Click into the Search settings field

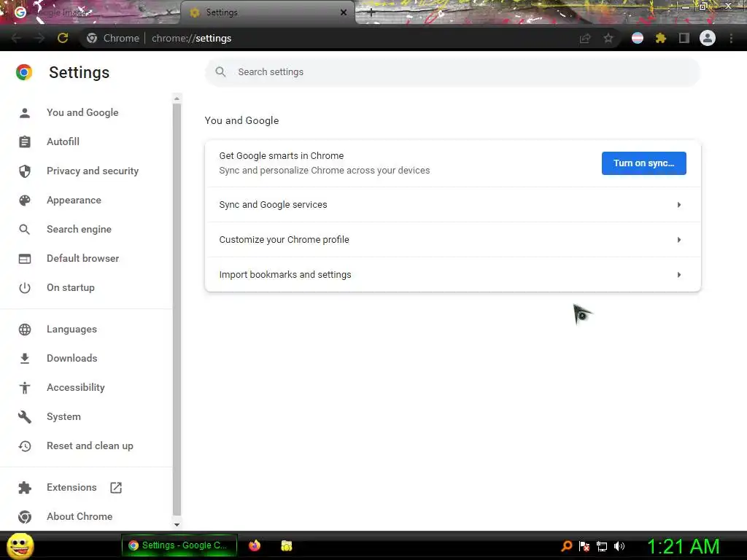click(452, 72)
